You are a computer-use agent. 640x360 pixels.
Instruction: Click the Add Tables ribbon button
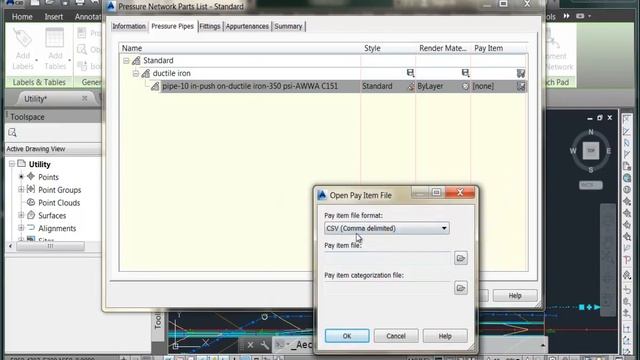point(55,49)
